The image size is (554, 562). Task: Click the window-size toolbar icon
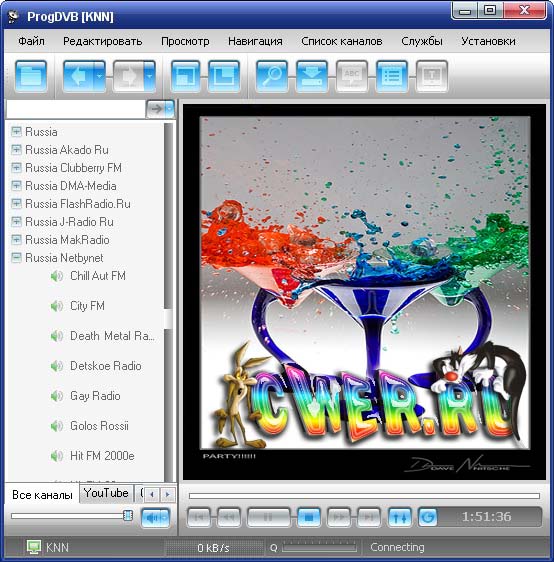click(x=185, y=76)
